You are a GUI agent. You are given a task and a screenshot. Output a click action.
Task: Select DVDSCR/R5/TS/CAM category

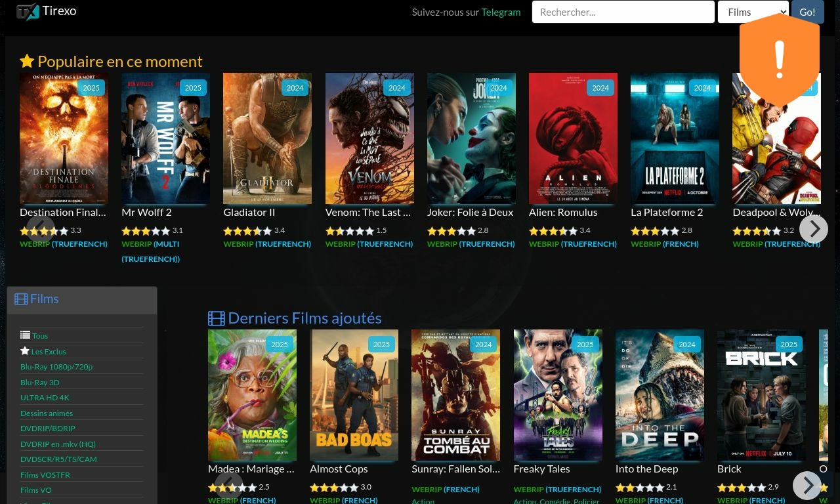(58, 459)
